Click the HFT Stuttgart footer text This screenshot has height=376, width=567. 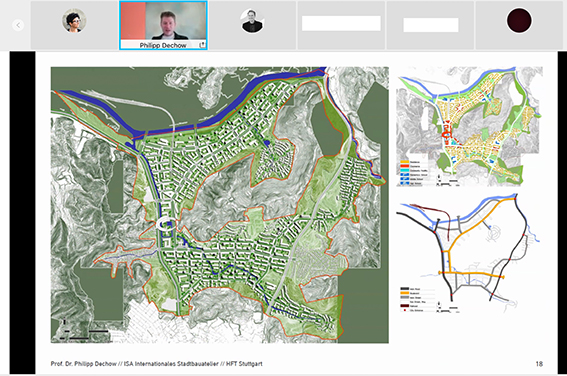244,364
